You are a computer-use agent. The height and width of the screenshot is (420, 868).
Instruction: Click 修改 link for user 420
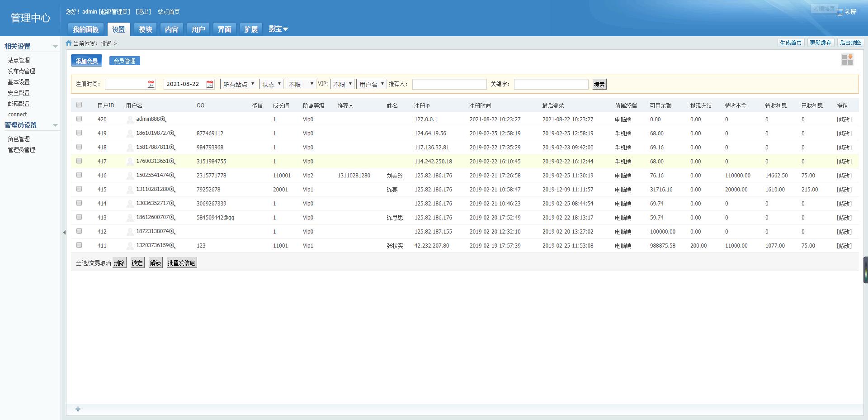click(x=844, y=119)
